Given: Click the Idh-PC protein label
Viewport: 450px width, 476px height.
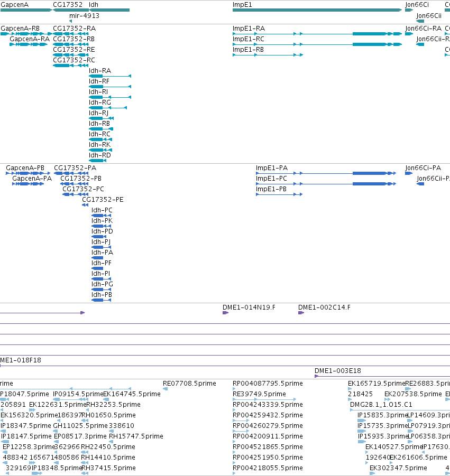Looking at the screenshot, I should (x=102, y=210).
